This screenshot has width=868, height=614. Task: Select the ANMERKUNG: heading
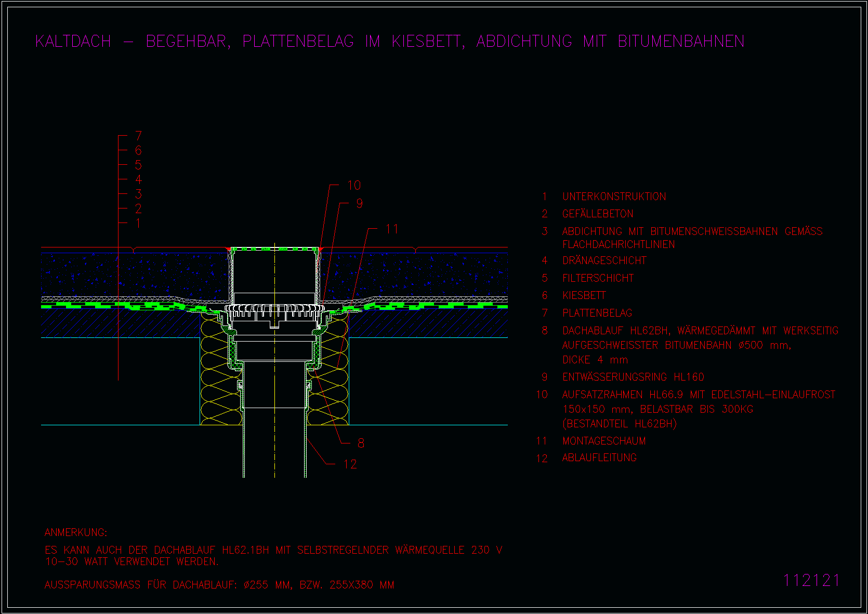click(76, 532)
